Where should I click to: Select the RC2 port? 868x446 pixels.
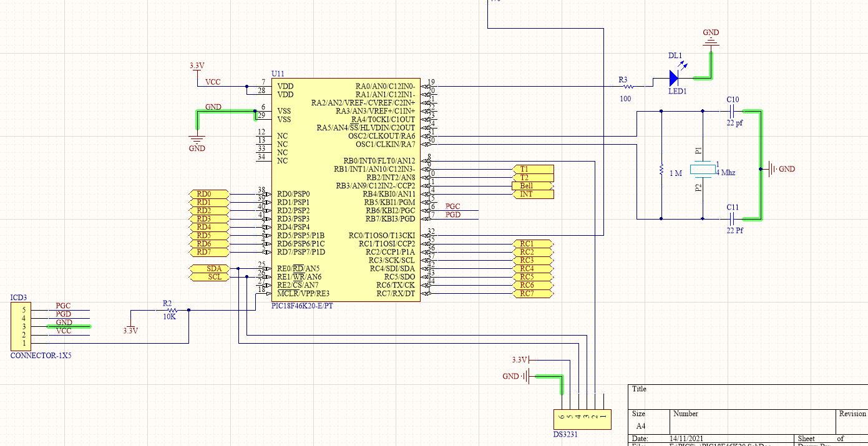(x=533, y=252)
